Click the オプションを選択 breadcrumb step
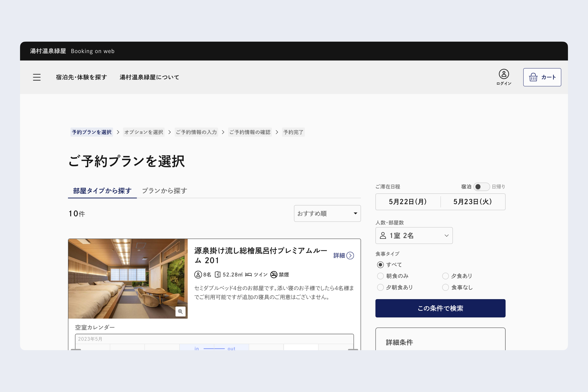The width and height of the screenshot is (588, 392). tap(143, 132)
